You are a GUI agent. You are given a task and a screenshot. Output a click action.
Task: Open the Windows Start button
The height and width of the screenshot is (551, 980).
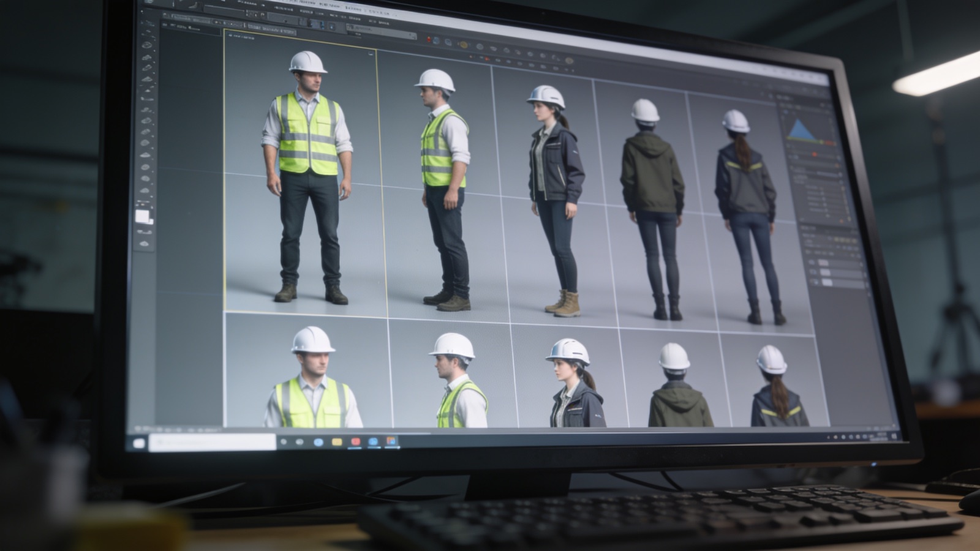tap(139, 443)
